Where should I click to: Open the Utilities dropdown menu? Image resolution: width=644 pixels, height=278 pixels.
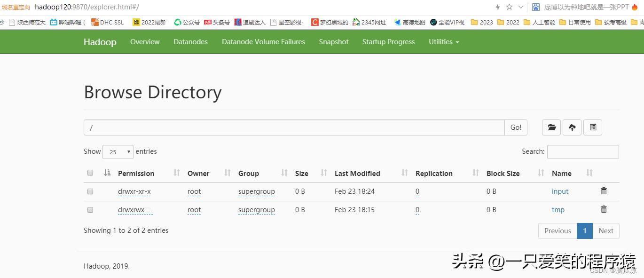(x=443, y=42)
